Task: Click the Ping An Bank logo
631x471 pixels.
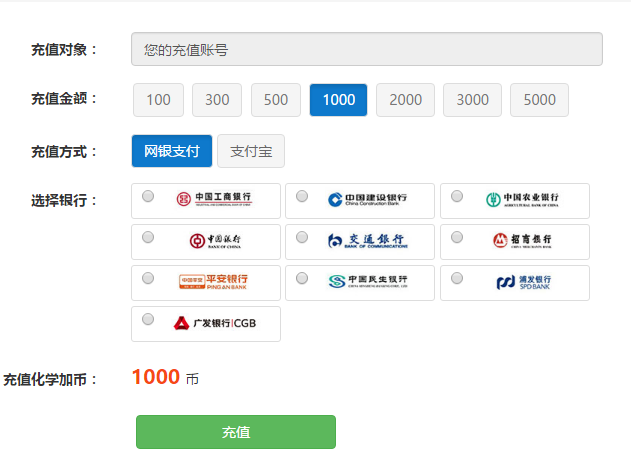Action: coord(214,282)
